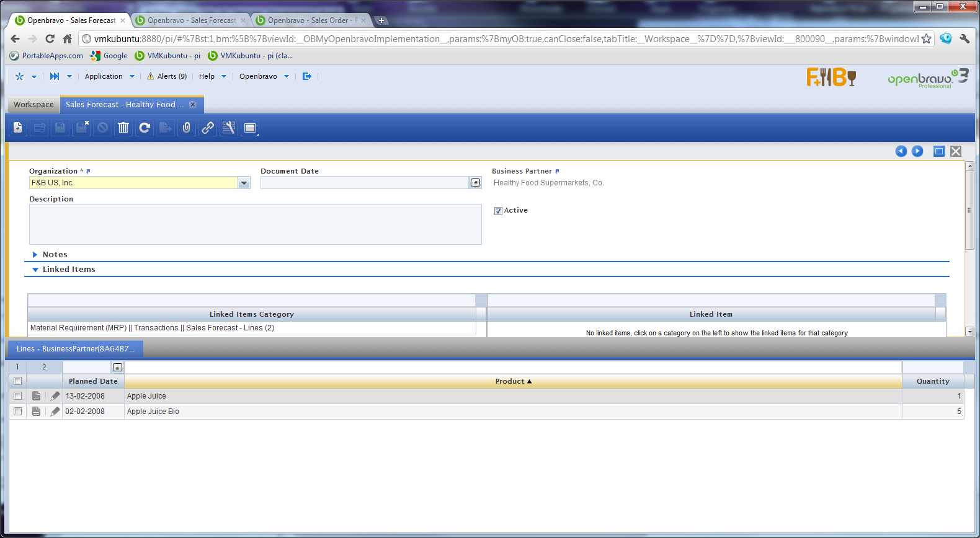Select all lines with header checkbox
This screenshot has height=538, width=980.
tap(17, 381)
